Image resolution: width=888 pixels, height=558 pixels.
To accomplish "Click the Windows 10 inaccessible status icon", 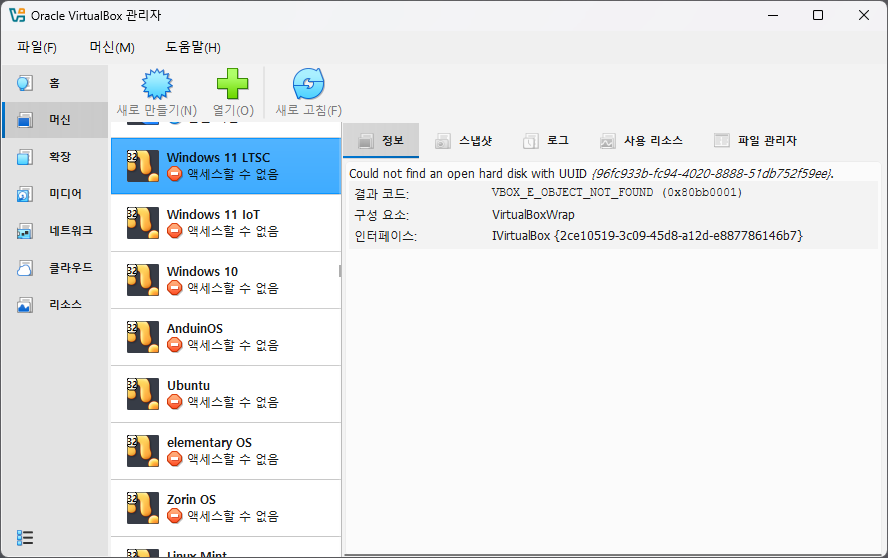I will click(x=174, y=288).
